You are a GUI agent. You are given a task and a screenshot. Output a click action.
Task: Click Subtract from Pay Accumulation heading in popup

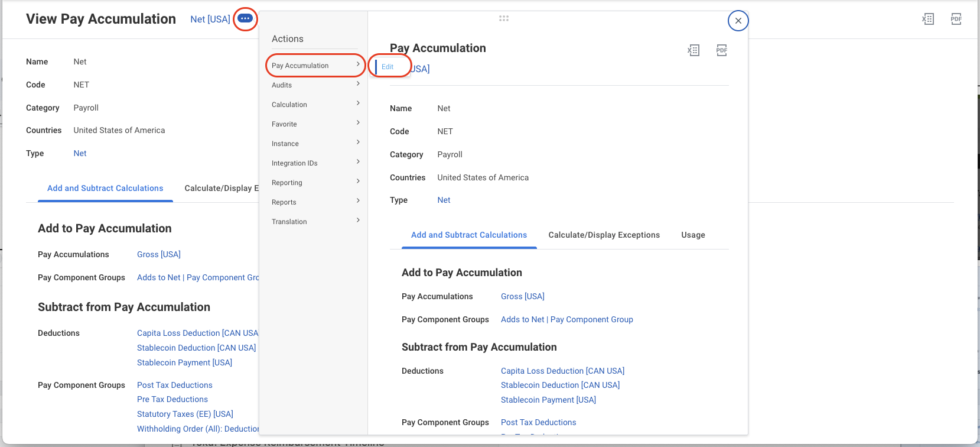click(479, 347)
